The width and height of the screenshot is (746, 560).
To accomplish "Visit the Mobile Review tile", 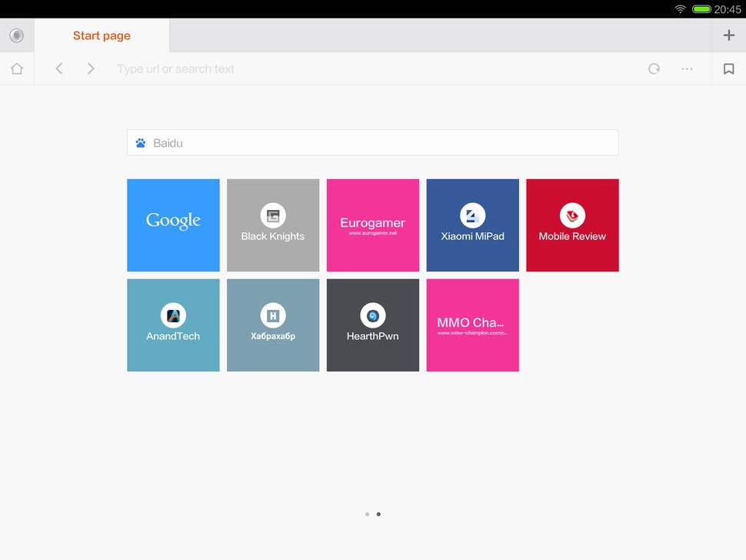I will [572, 225].
